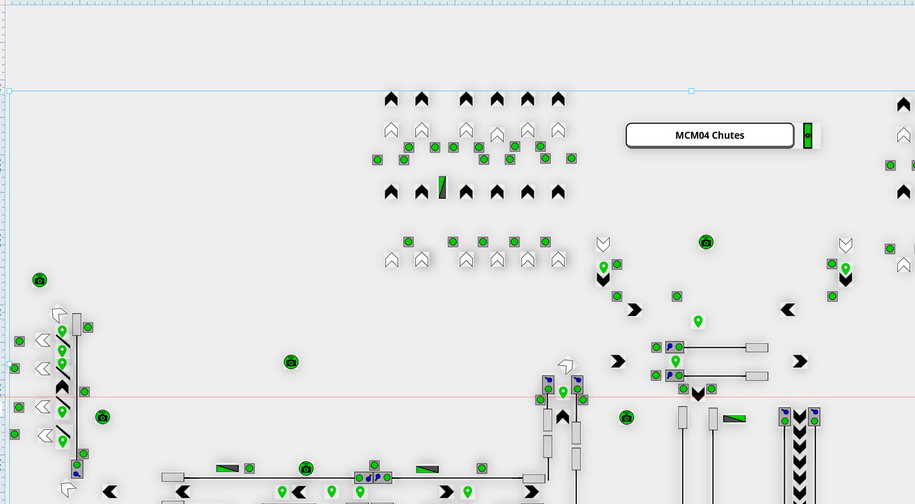Click green status indicator beside MCM04 Chutes
The width and height of the screenshot is (915, 504).
coord(808,135)
